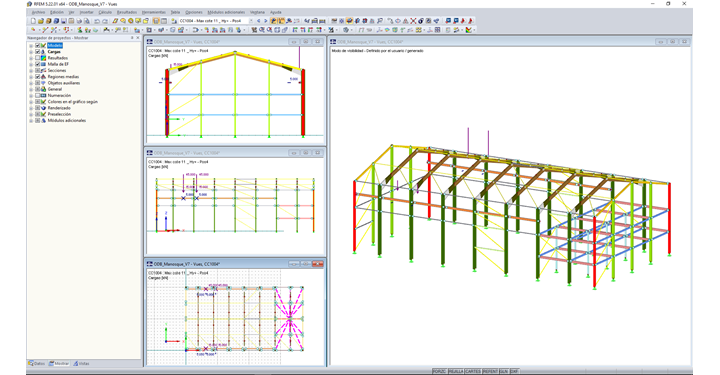The height and width of the screenshot is (375, 720).
Task: Expand the Módulos adicionales tree node
Action: (31, 120)
